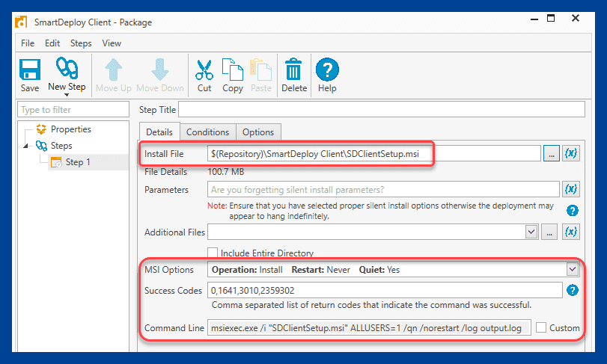Select Step 1 in the tree

click(x=77, y=162)
